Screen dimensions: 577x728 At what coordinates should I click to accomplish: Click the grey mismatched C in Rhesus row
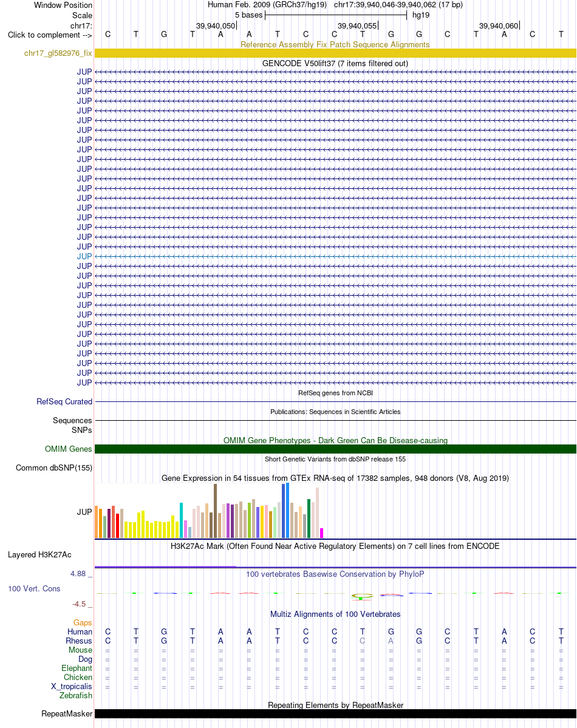tap(363, 641)
